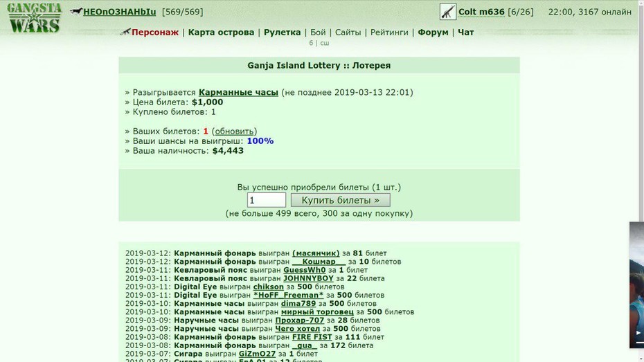The height and width of the screenshot is (362, 644).
Task: Open the Карманные часы prize link
Action: coord(238,92)
